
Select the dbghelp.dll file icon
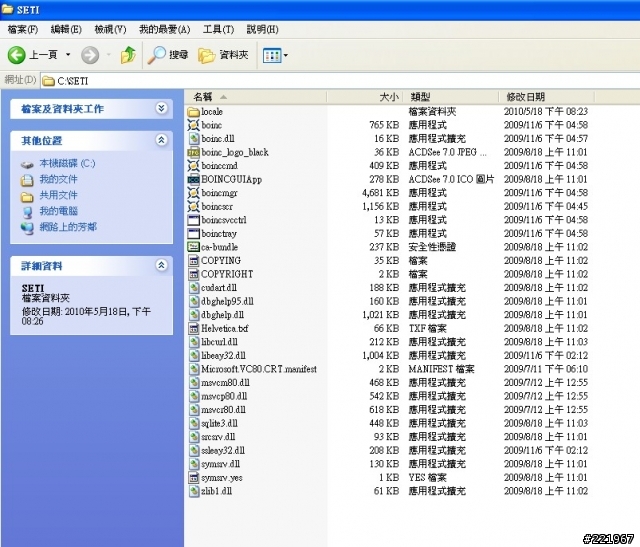pyautogui.click(x=193, y=315)
